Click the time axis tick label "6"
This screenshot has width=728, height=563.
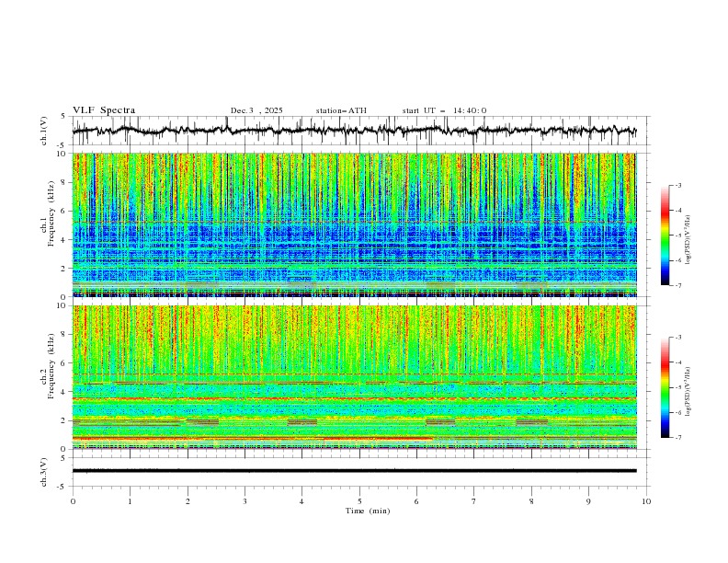coord(416,501)
